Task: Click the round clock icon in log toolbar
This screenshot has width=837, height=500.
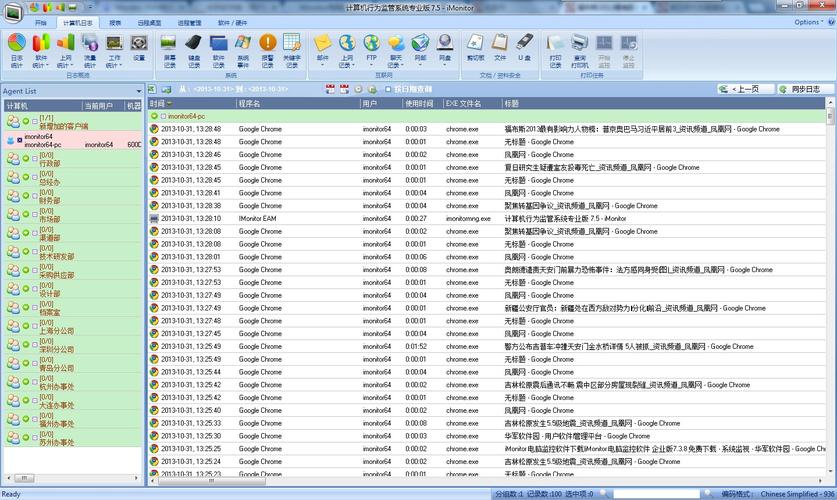Action: point(358,89)
